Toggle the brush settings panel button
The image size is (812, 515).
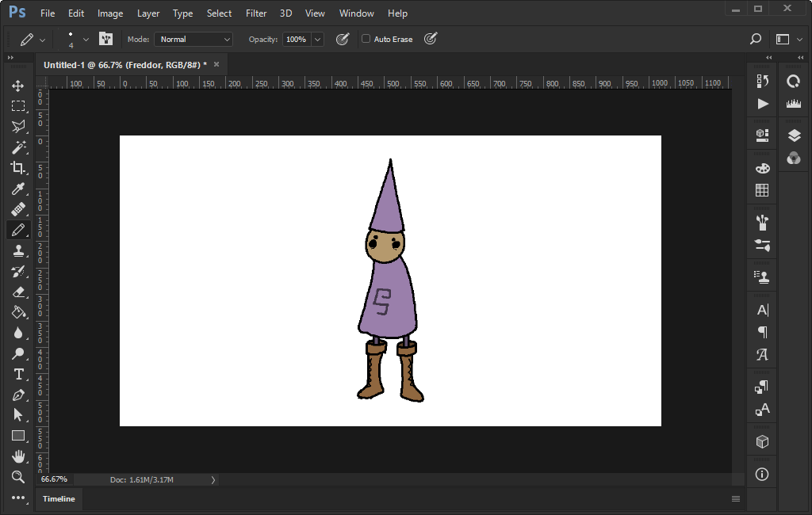pyautogui.click(x=105, y=39)
